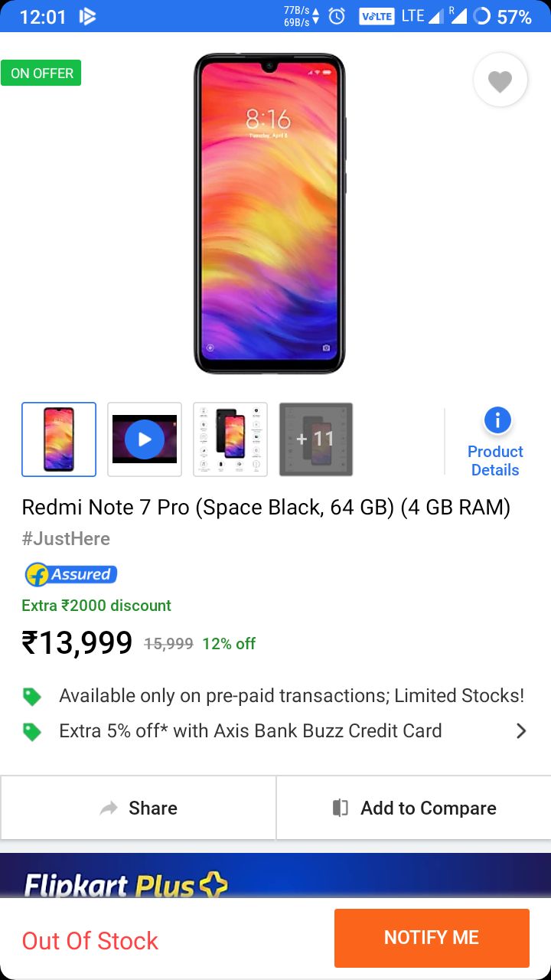Tap the heart wishlist icon
Image resolution: width=551 pixels, height=980 pixels.
500,80
